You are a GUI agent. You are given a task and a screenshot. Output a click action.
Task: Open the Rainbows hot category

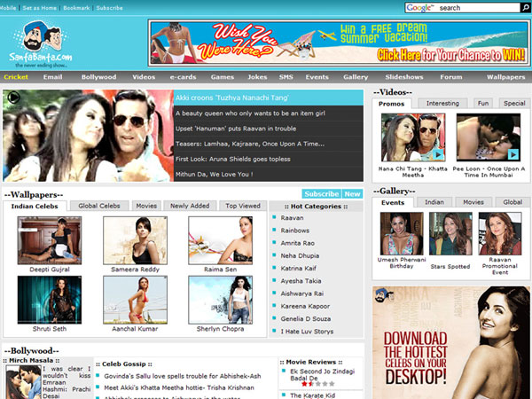point(295,231)
